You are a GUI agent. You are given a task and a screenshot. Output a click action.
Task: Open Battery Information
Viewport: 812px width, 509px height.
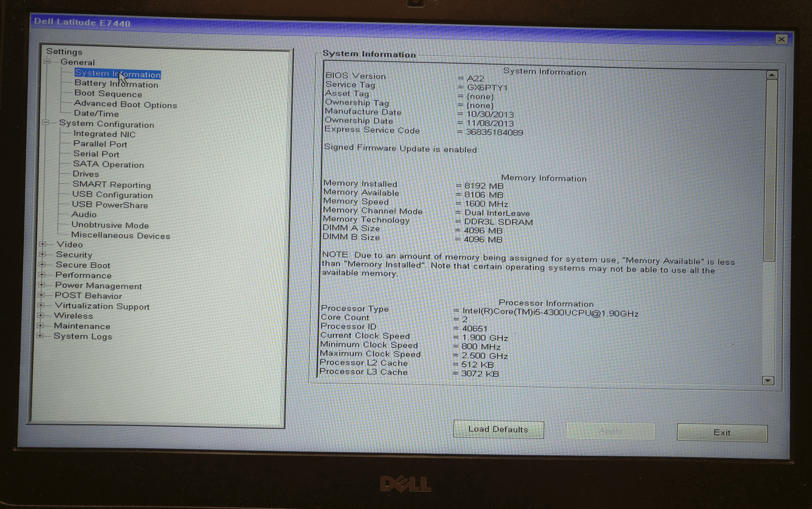click(116, 84)
